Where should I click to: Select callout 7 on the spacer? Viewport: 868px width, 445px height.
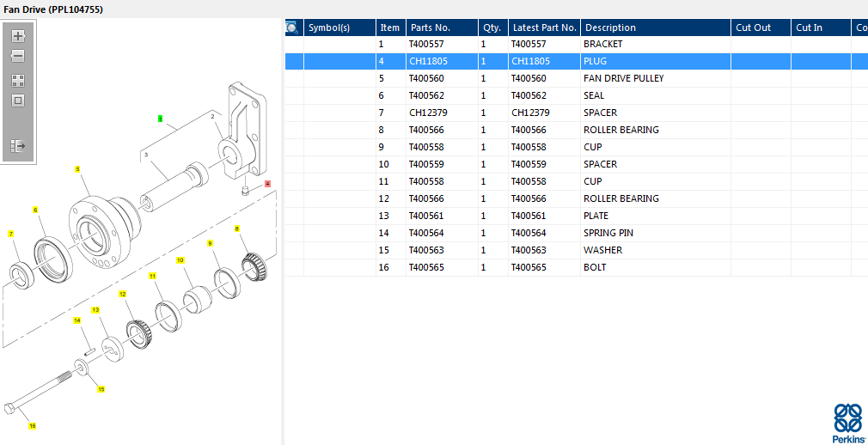(10, 235)
